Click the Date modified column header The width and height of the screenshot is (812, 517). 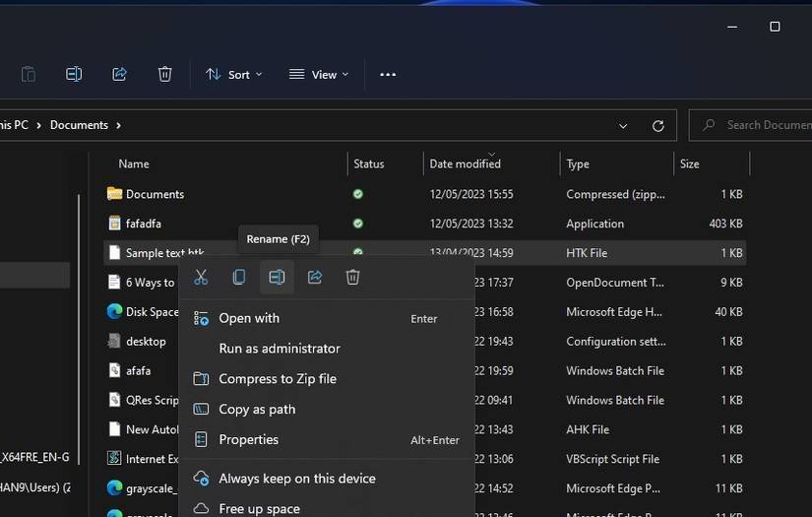tap(466, 164)
